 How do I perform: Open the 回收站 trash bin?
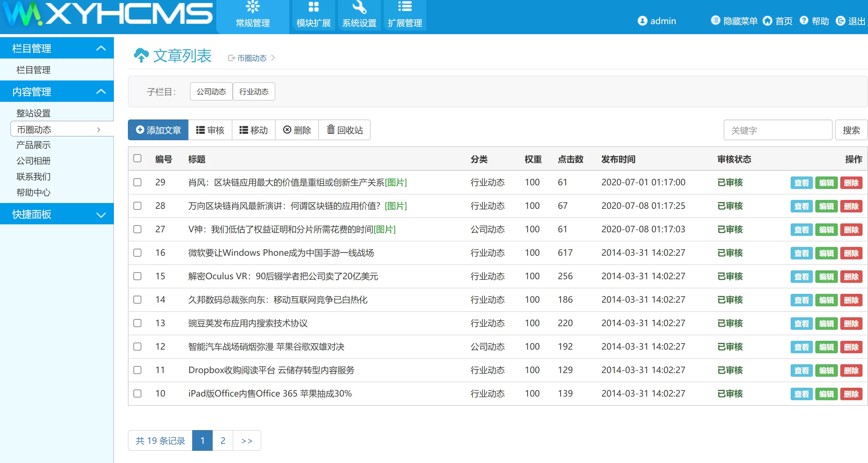point(345,130)
